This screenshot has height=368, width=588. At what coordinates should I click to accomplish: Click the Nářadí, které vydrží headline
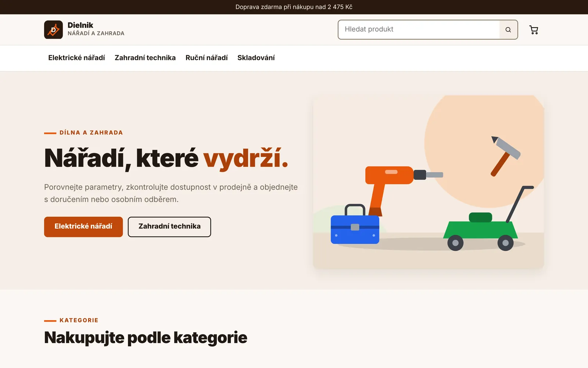point(166,158)
